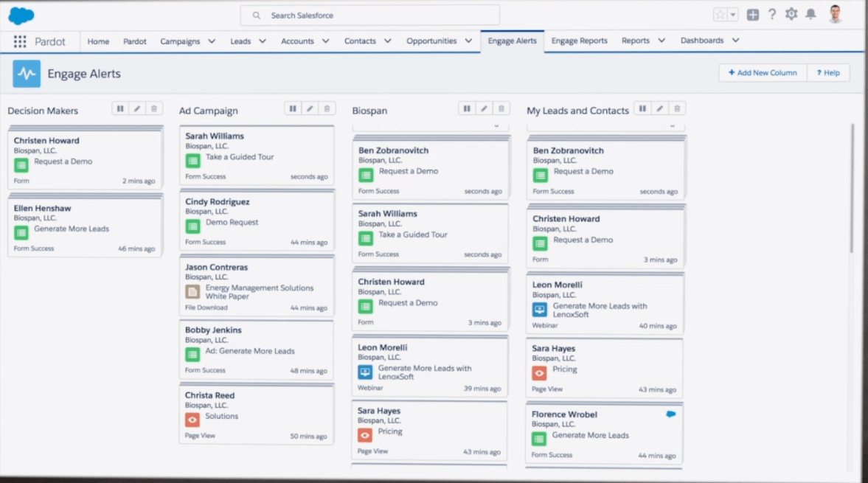Open the user profile avatar
This screenshot has height=483, width=868.
coord(836,15)
